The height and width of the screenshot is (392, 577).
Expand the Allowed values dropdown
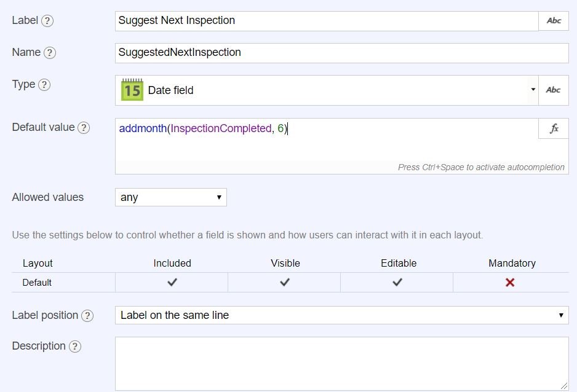pos(170,197)
